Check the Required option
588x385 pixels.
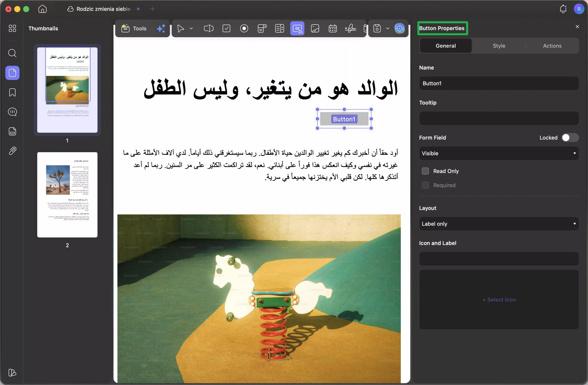(x=425, y=185)
